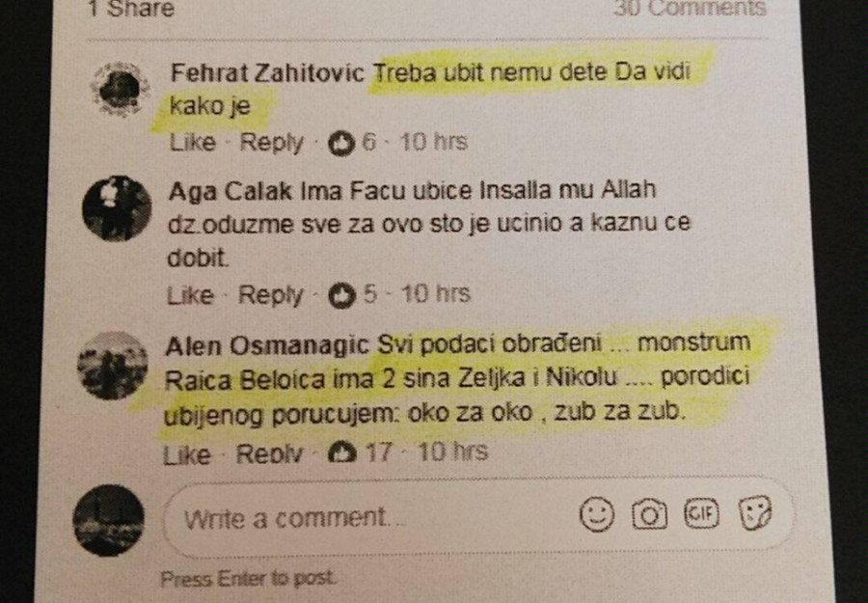Open the 30 Comments link
The width and height of the screenshot is (868, 603).
point(690,8)
